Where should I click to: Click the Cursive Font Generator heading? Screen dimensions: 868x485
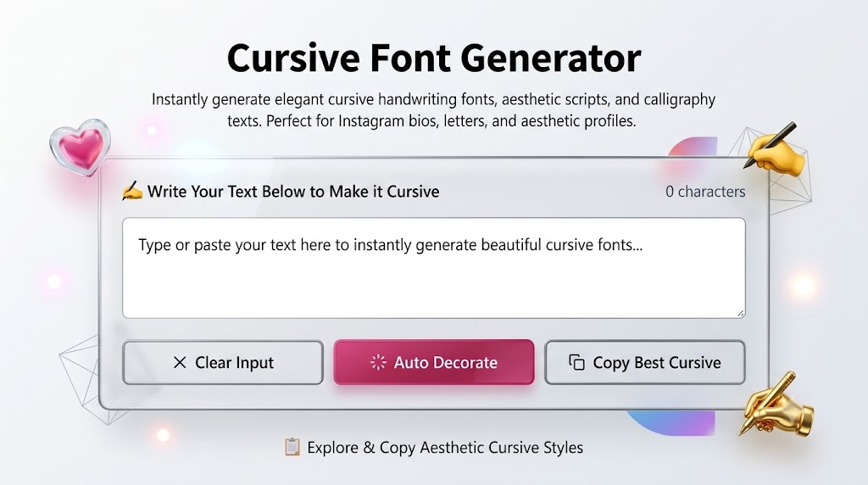[434, 59]
